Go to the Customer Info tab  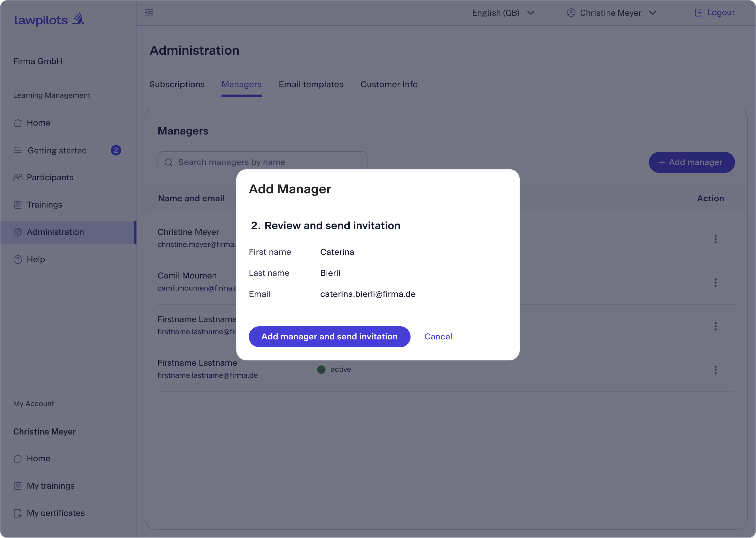click(x=389, y=85)
